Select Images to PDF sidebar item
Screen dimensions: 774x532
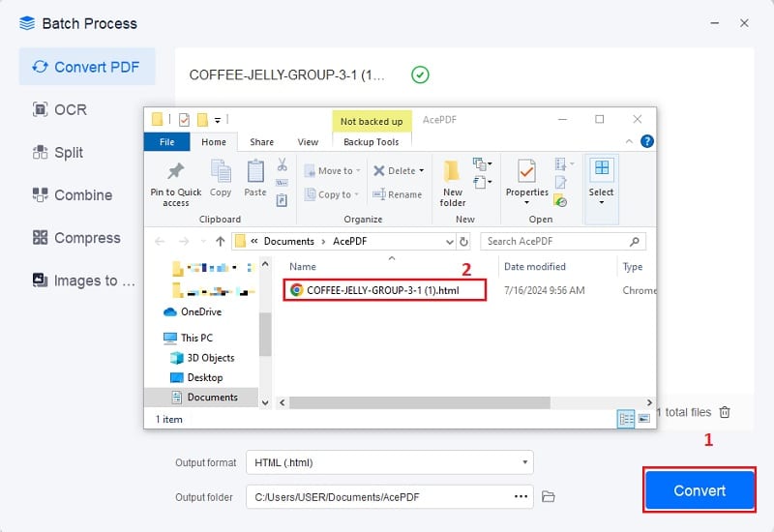point(84,281)
